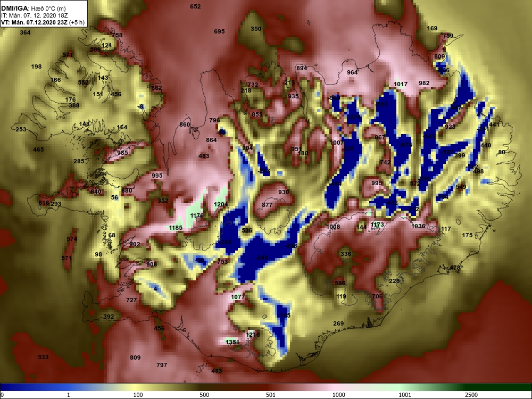532x399 pixels.
Task: Click the map value '706'
Action: (377, 296)
